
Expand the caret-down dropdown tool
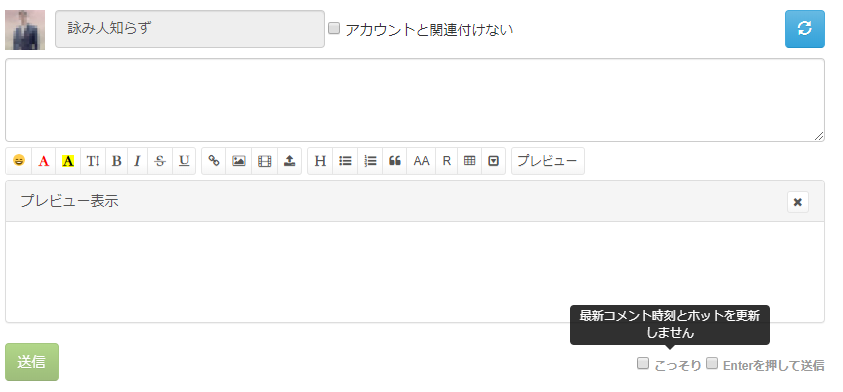(494, 161)
